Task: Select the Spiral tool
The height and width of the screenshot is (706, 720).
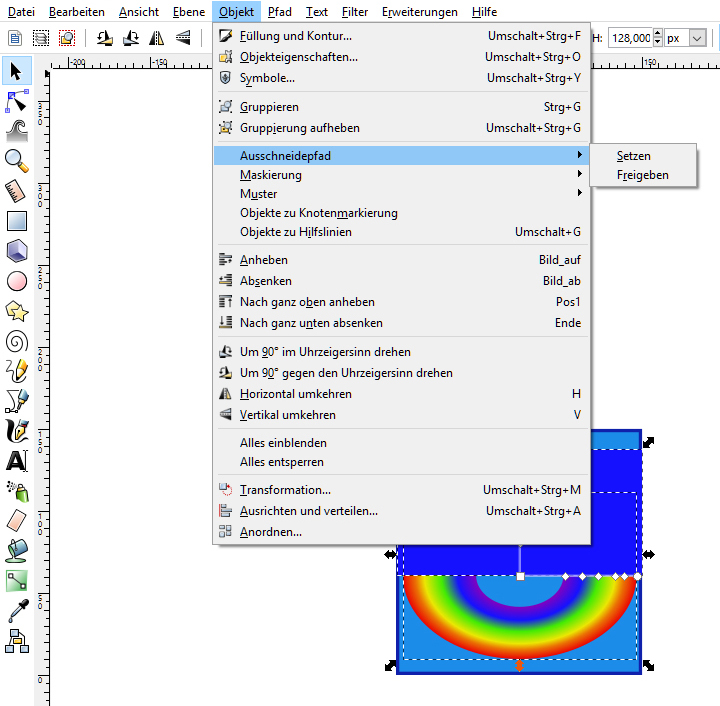Action: click(17, 341)
